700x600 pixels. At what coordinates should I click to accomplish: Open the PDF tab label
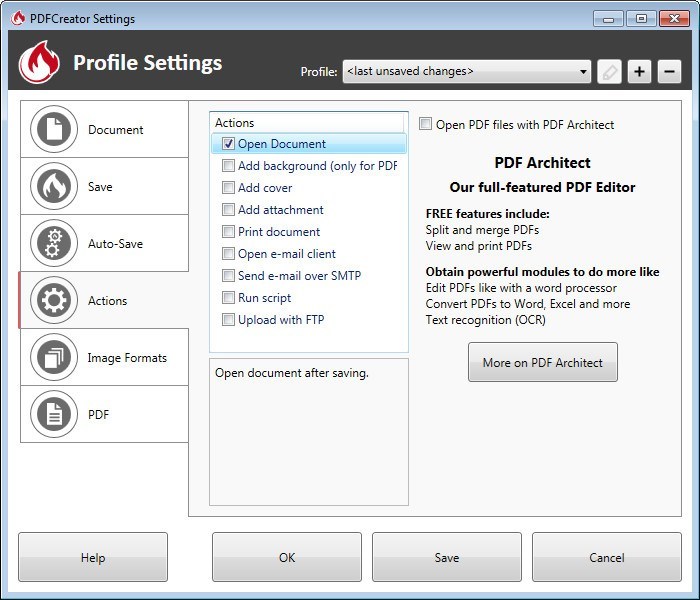pos(98,415)
